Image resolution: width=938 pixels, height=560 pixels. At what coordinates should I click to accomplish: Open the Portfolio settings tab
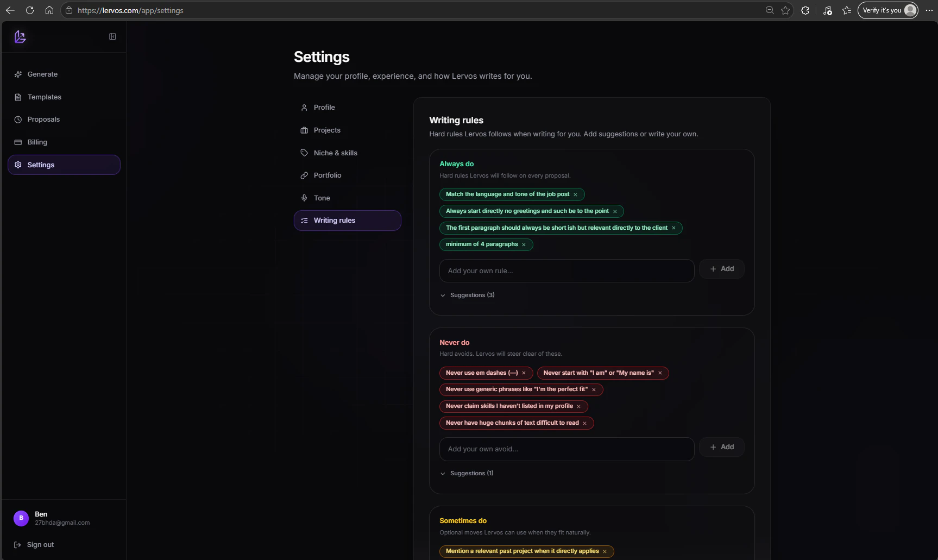pyautogui.click(x=348, y=175)
